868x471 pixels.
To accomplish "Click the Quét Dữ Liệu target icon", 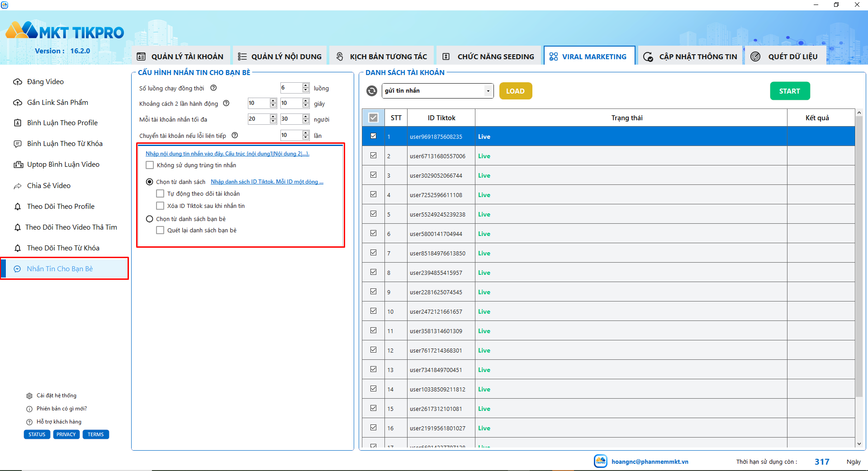I will click(x=755, y=57).
